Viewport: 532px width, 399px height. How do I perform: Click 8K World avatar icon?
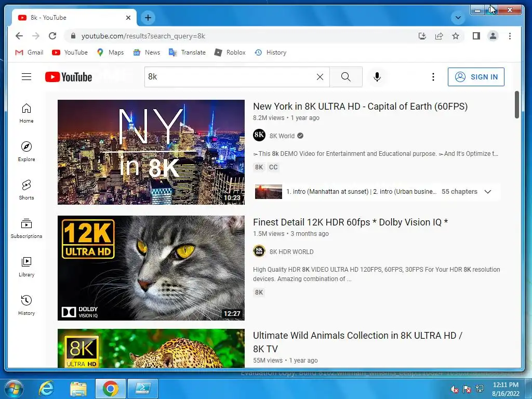point(259,135)
